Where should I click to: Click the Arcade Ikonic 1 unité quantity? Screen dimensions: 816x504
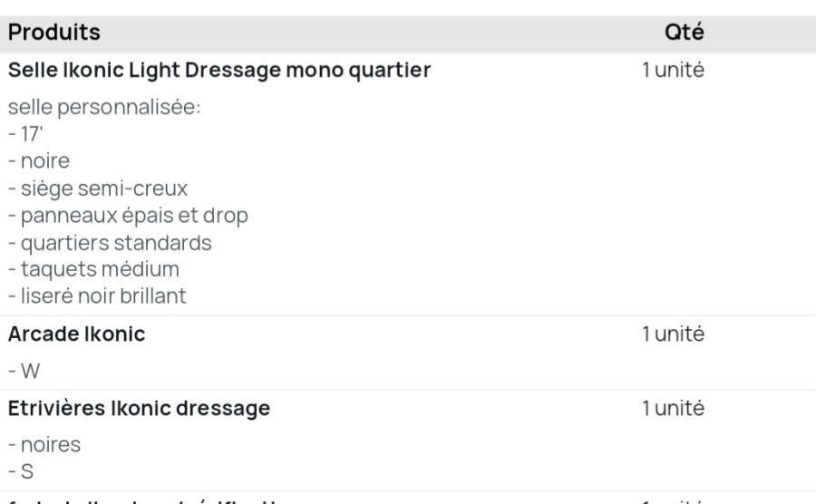pyautogui.click(x=673, y=334)
